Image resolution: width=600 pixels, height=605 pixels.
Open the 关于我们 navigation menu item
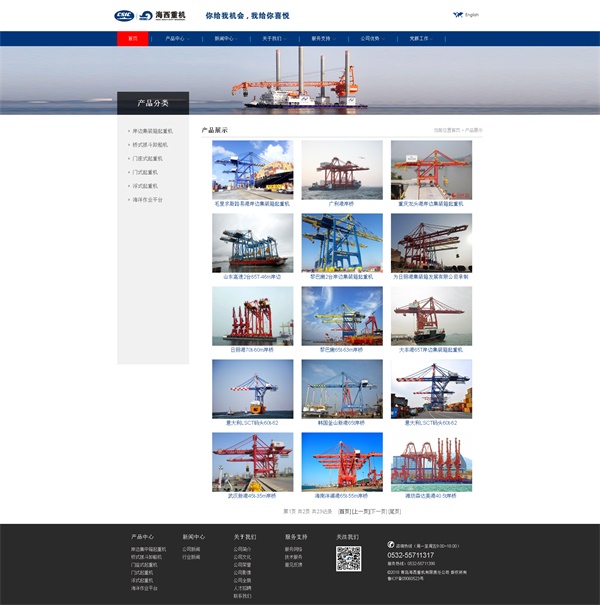pyautogui.click(x=272, y=39)
